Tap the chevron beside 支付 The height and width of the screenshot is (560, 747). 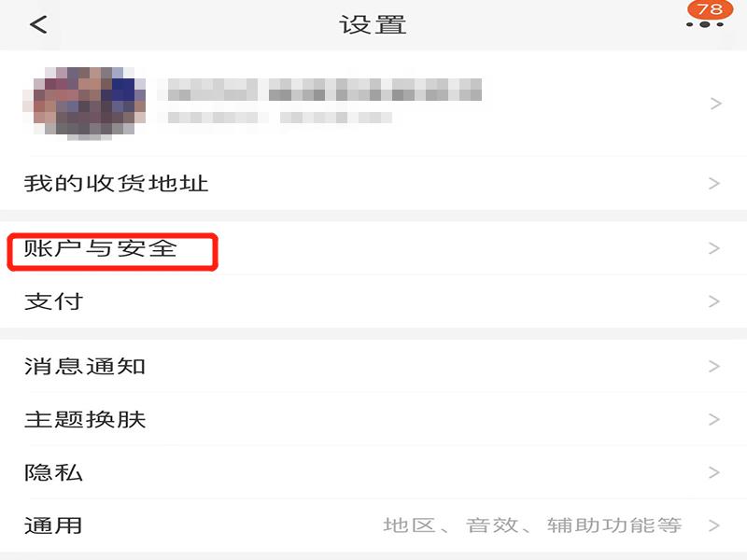pos(713,301)
